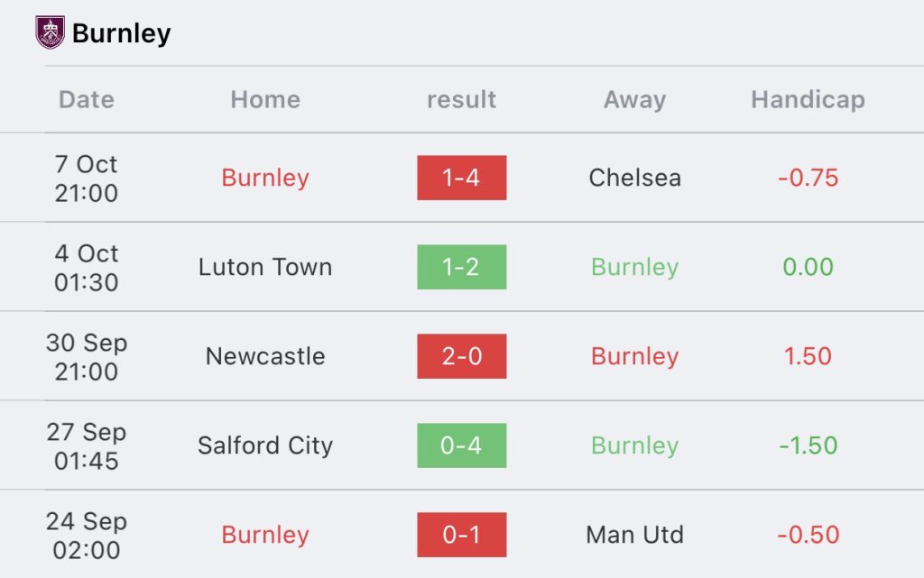Click the 0-1 score against Man Utd
The height and width of the screenshot is (578, 924).
pyautogui.click(x=461, y=535)
